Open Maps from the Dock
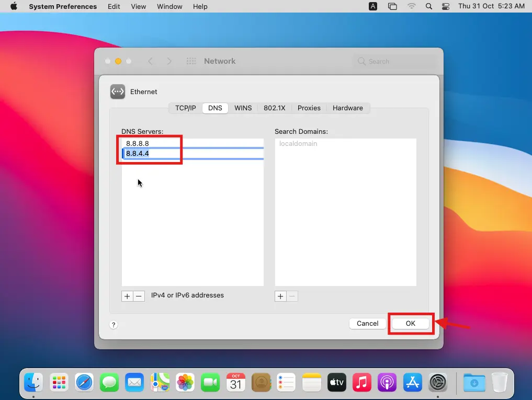Viewport: 532px width, 400px height. click(x=160, y=382)
